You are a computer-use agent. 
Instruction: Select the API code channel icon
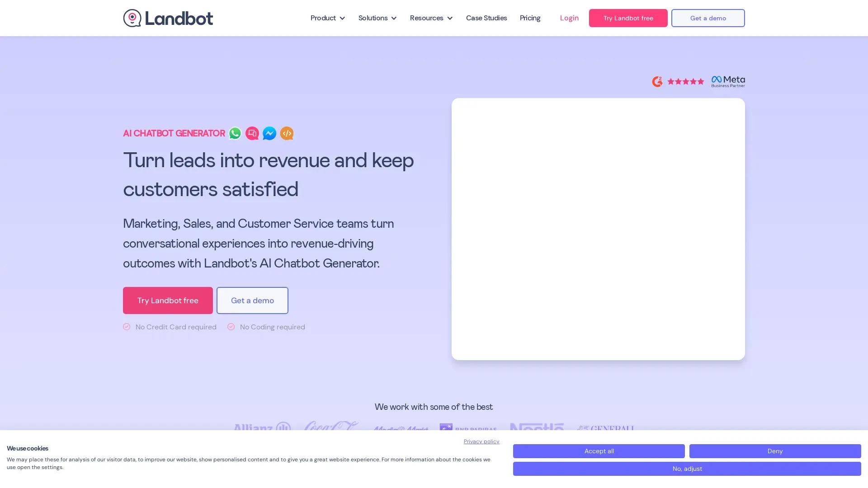click(287, 133)
